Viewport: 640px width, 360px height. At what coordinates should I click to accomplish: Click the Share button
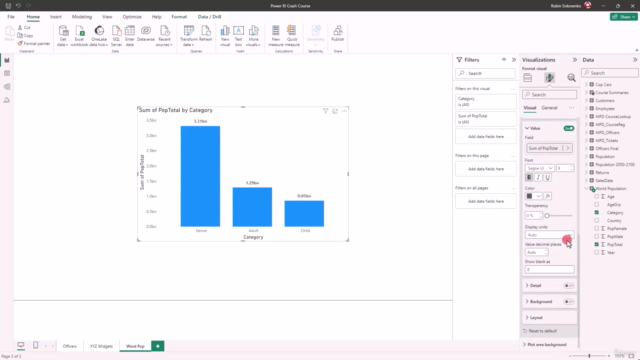click(x=624, y=17)
